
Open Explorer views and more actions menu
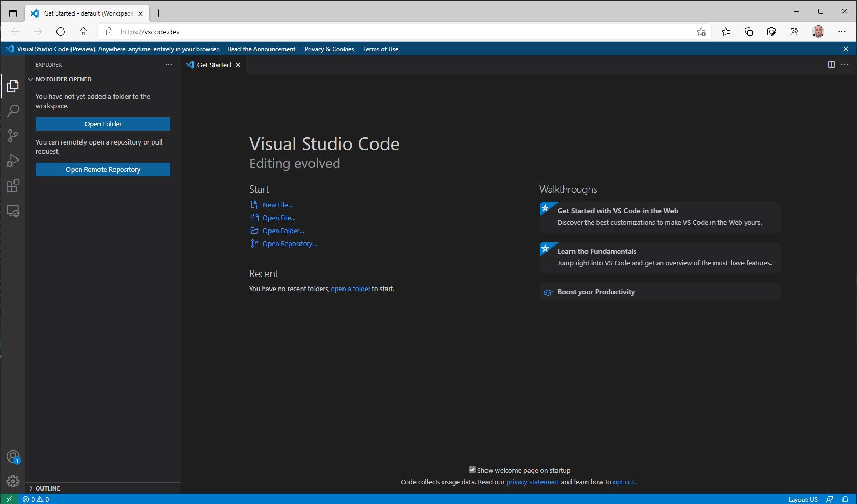pyautogui.click(x=169, y=65)
